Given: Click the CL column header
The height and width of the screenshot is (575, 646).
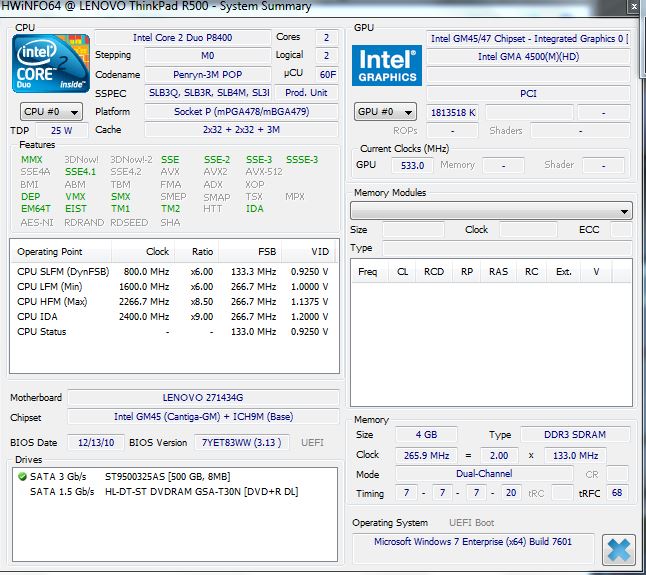Looking at the screenshot, I should (402, 272).
